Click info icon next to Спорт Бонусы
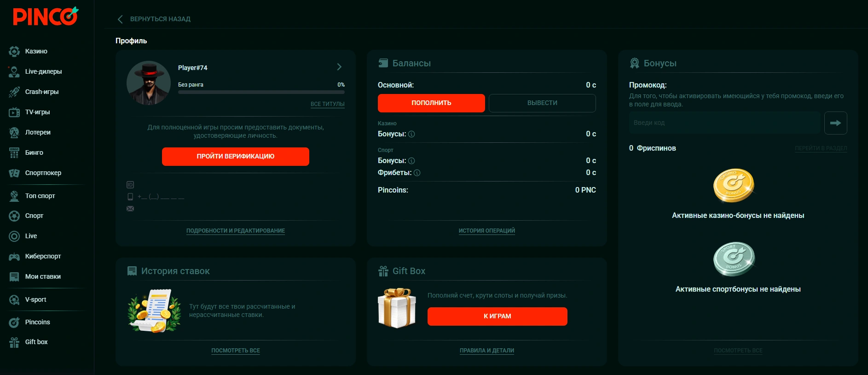Screen dimensions: 868x375 pos(411,161)
